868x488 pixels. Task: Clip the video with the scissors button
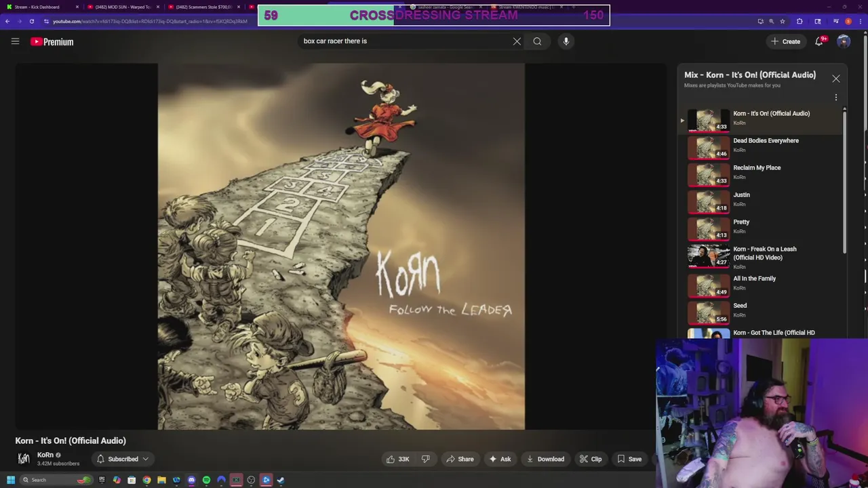coord(591,459)
